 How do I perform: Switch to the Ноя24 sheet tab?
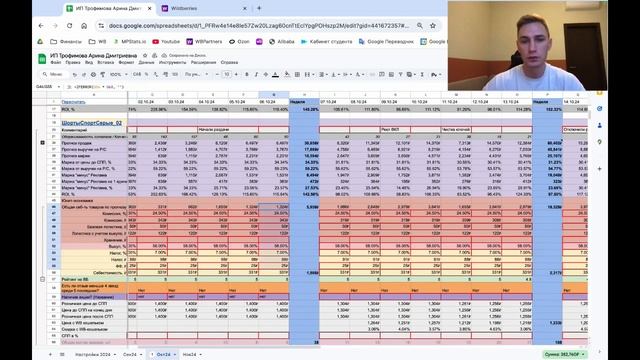pos(189,354)
